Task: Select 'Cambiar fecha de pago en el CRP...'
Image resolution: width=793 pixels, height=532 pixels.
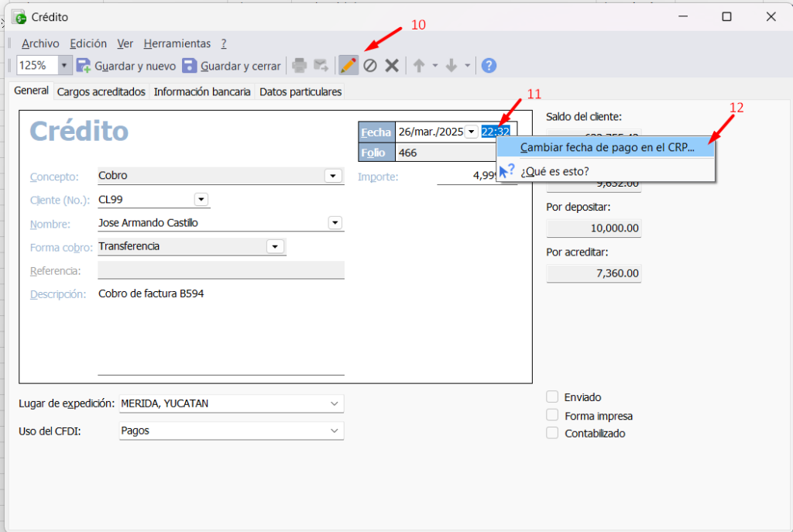Action: pyautogui.click(x=607, y=147)
